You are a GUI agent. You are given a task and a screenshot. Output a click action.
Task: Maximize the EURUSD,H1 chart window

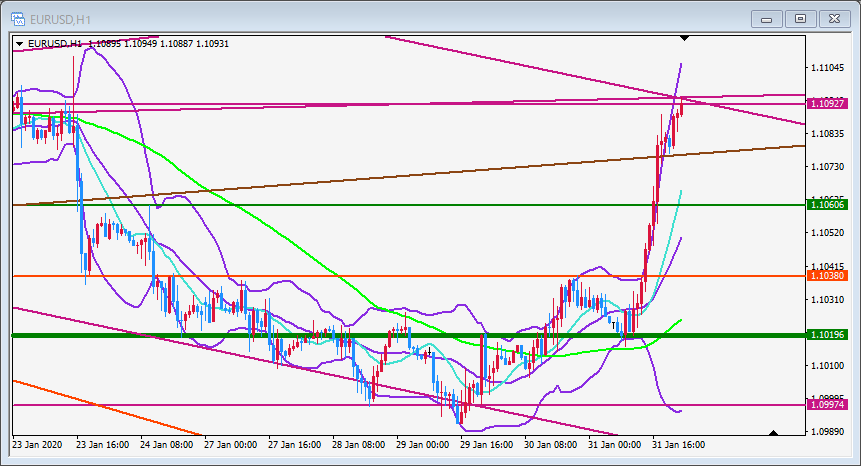(x=801, y=19)
